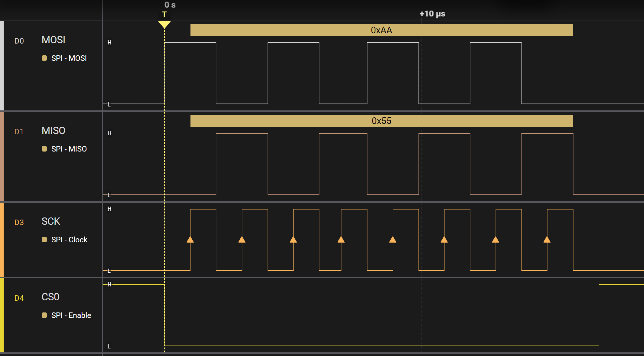This screenshot has width=644, height=356.
Task: Click the D0 channel identifier icon
Action: pos(19,41)
